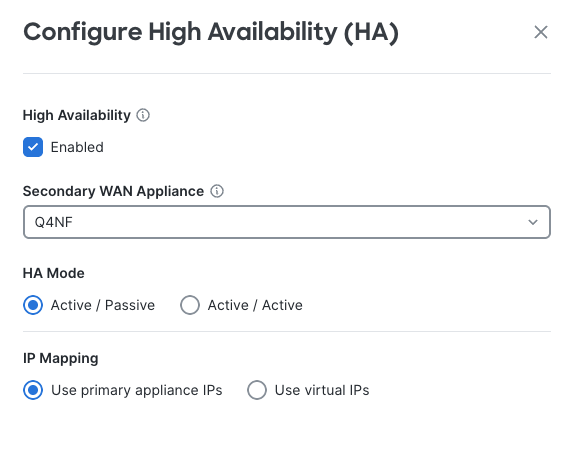Click the IP Mapping section heading
573x452 pixels.
click(61, 358)
